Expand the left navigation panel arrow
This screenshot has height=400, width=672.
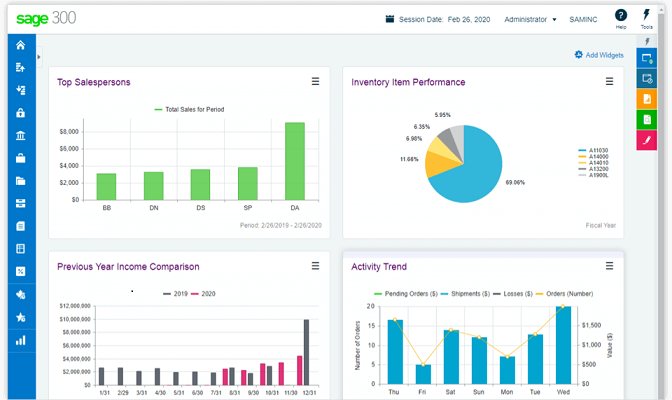(39, 57)
